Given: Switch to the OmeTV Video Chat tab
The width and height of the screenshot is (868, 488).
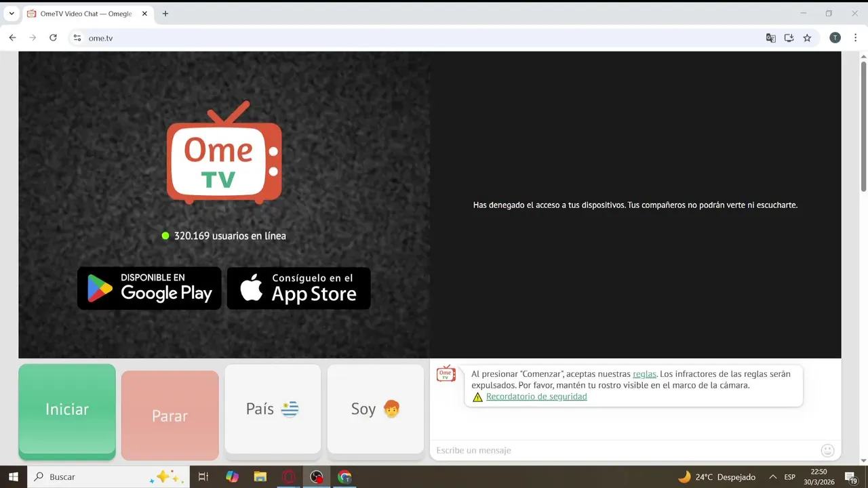Looking at the screenshot, I should pyautogui.click(x=87, y=14).
